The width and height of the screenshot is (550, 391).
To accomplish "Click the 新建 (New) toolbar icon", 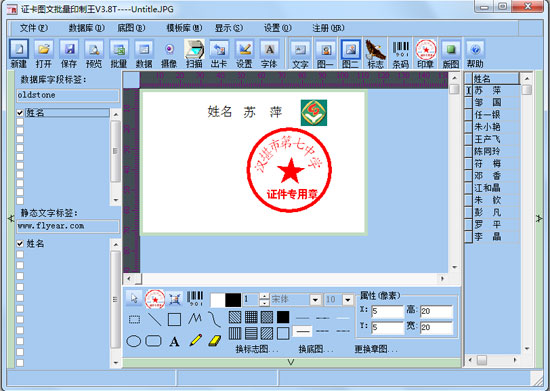I will pyautogui.click(x=19, y=54).
